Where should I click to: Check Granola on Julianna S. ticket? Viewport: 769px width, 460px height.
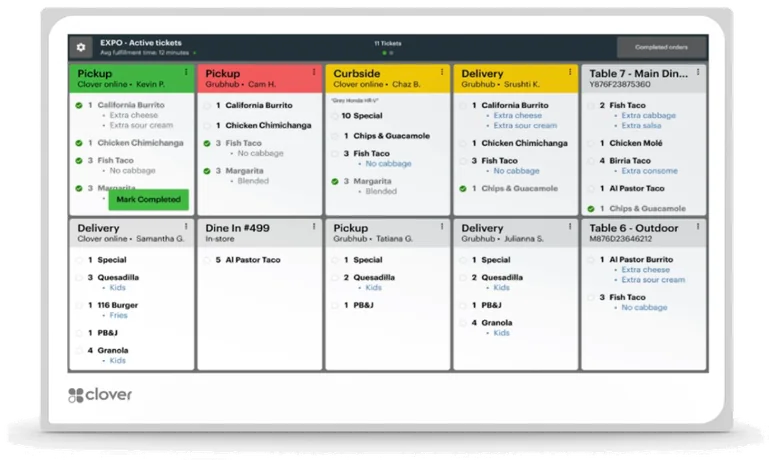point(463,323)
